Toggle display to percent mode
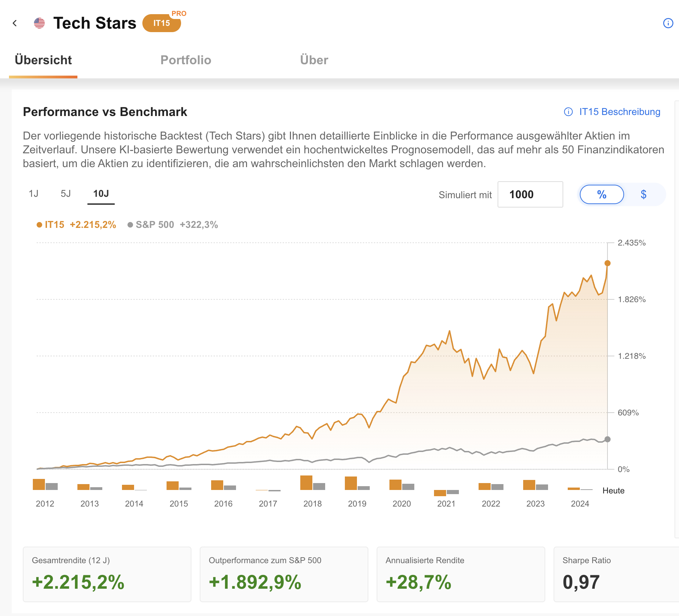Viewport: 679px width, 616px height. pos(602,195)
